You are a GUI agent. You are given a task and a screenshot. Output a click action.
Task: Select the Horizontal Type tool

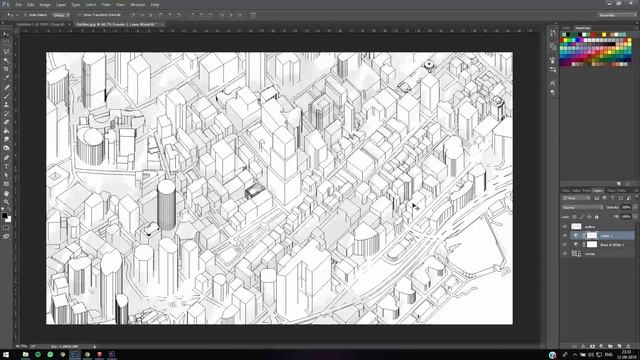[x=6, y=166]
